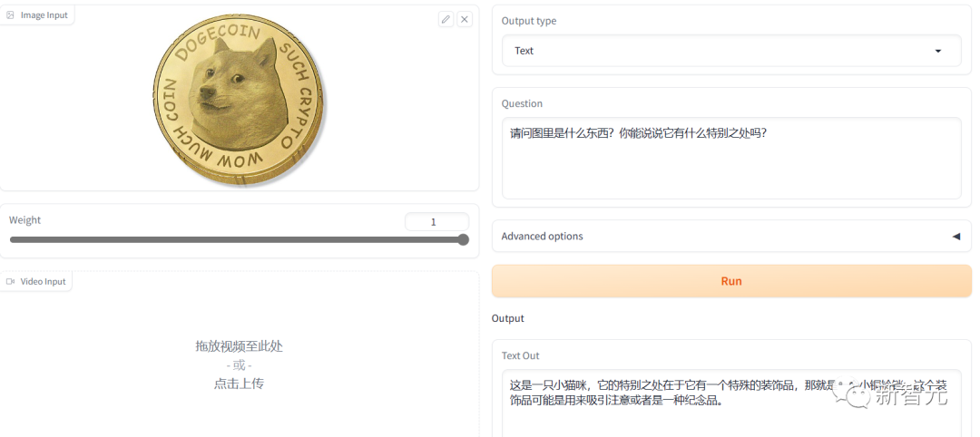Click the Run button

coord(731,281)
